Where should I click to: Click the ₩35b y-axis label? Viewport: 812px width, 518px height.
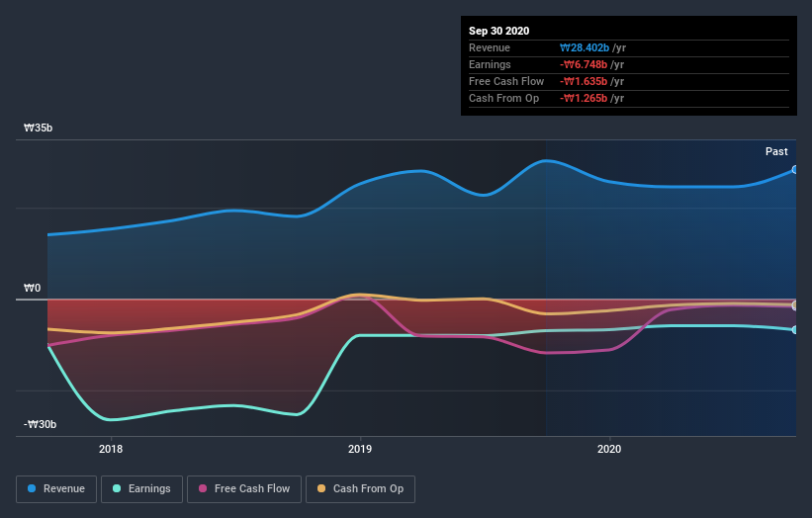pos(38,128)
